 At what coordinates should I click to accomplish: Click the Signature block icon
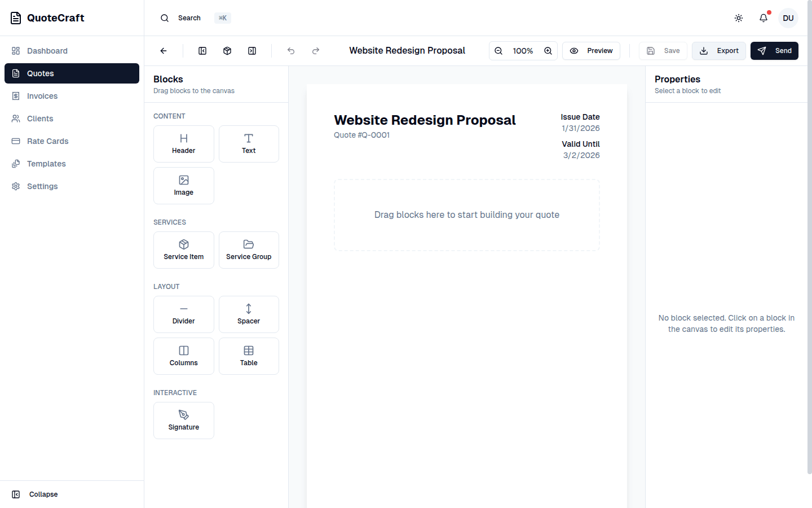click(183, 415)
